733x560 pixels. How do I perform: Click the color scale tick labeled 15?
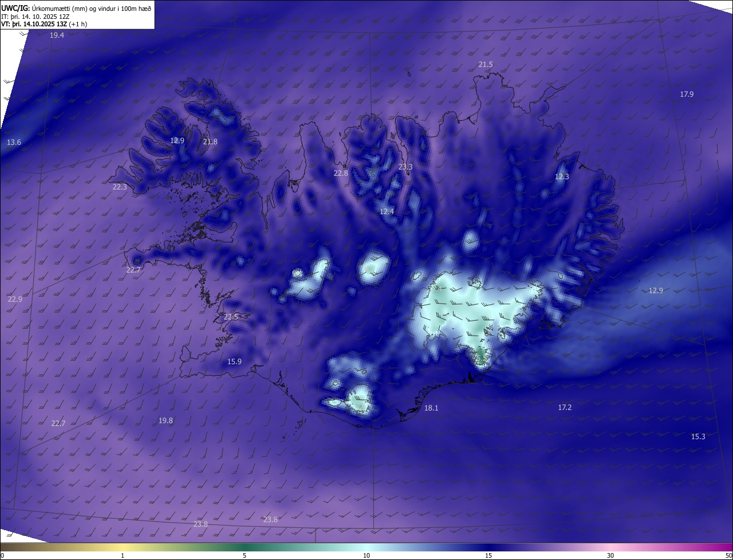tap(488, 555)
